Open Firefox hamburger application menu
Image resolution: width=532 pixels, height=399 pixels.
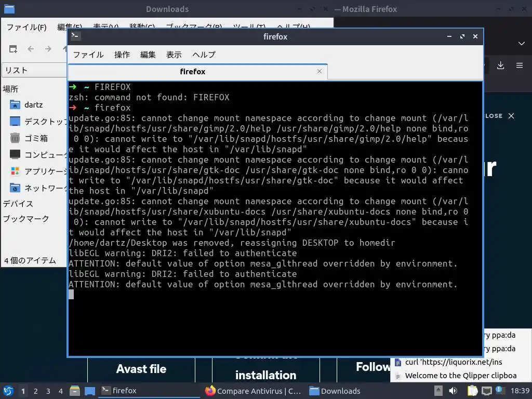[520, 65]
